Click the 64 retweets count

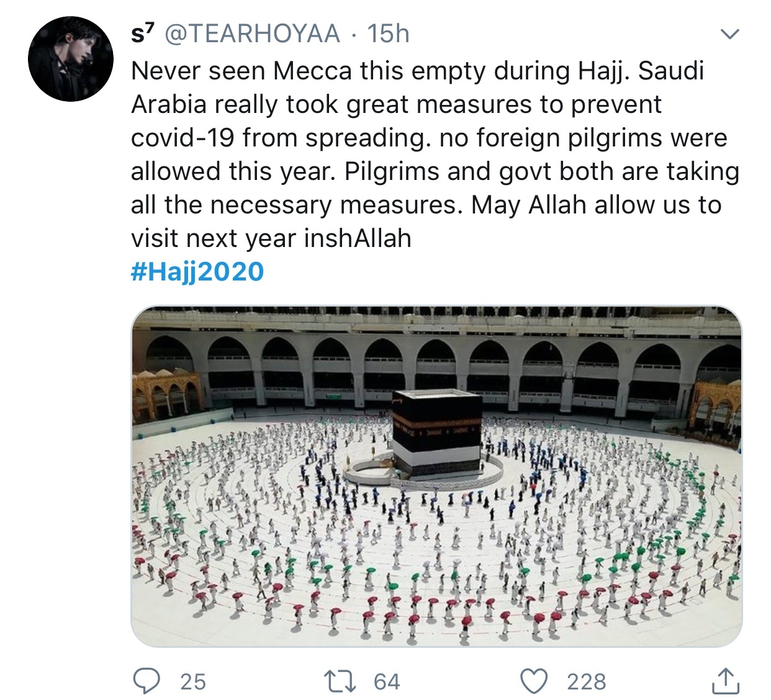click(387, 681)
